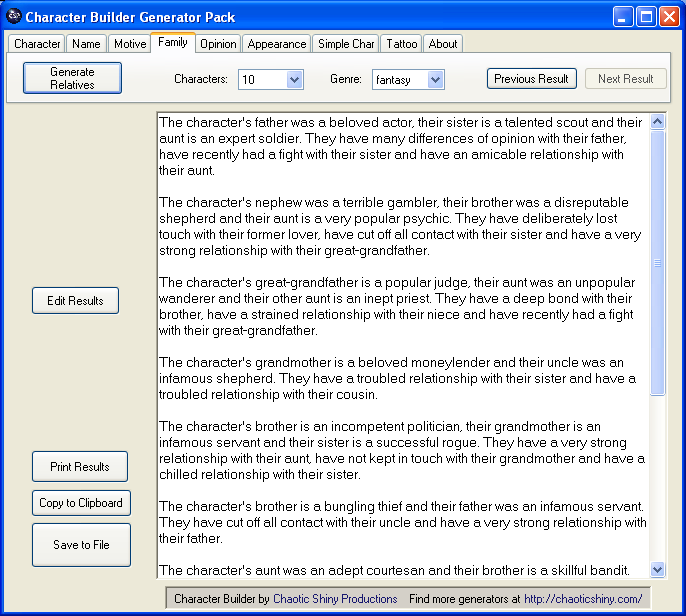Viewport: 686px width, 616px height.
Task: Click the Generate Relatives button
Action: click(72, 78)
